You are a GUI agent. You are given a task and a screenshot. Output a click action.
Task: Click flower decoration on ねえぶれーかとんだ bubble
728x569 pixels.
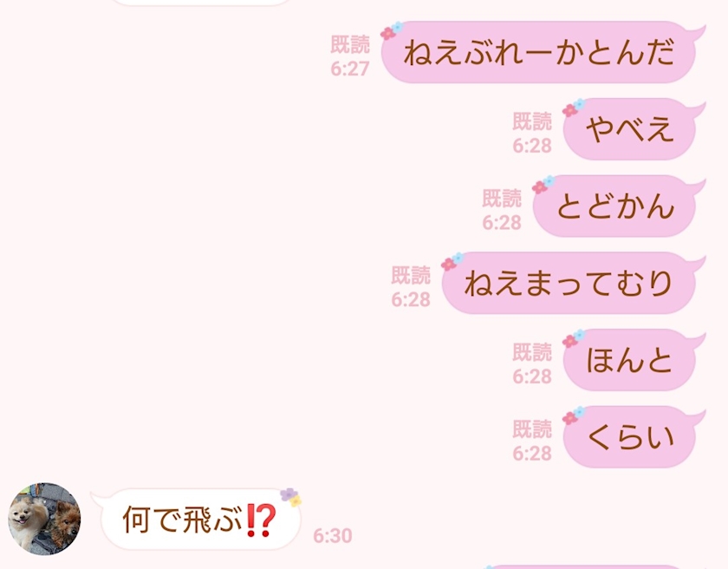tap(392, 30)
